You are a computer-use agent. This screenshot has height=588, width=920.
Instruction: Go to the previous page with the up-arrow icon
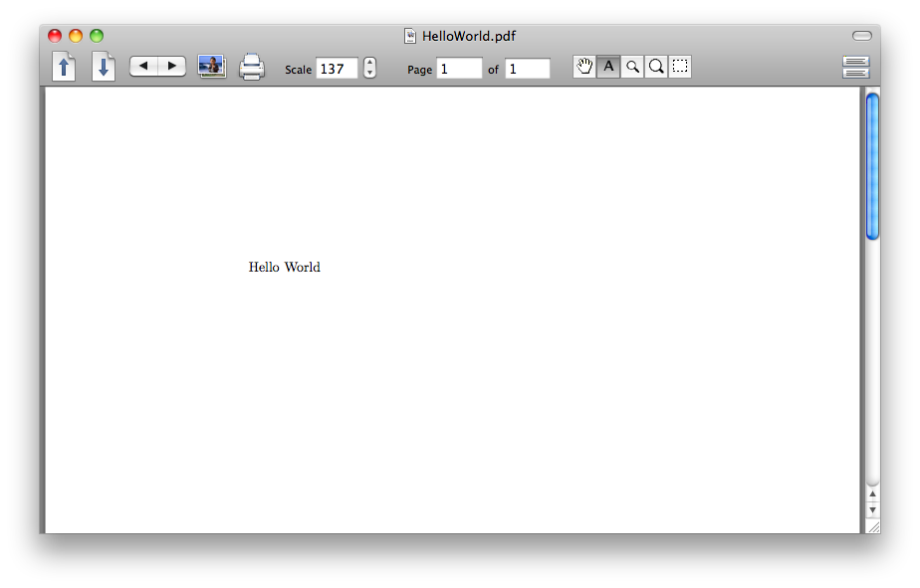pyautogui.click(x=64, y=67)
